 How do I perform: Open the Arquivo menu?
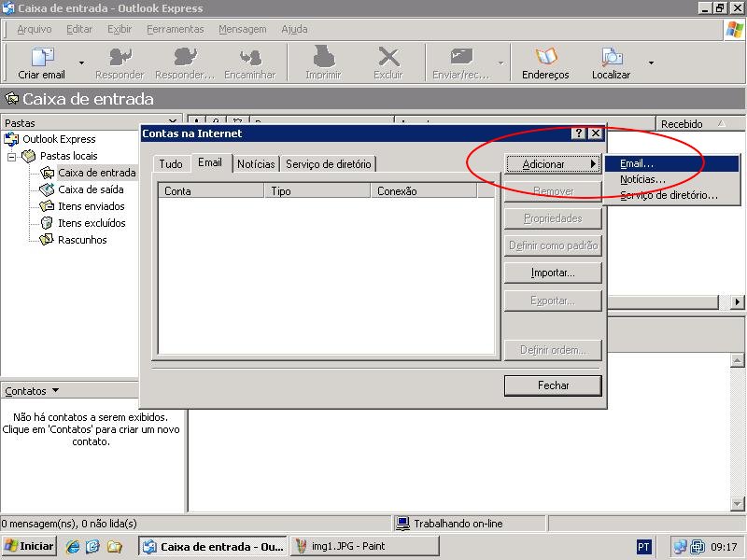tap(35, 30)
